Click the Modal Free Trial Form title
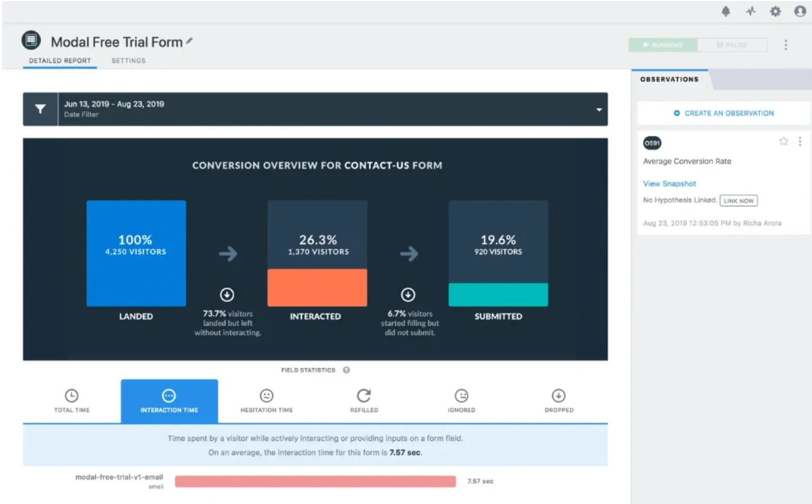 pyautogui.click(x=117, y=42)
